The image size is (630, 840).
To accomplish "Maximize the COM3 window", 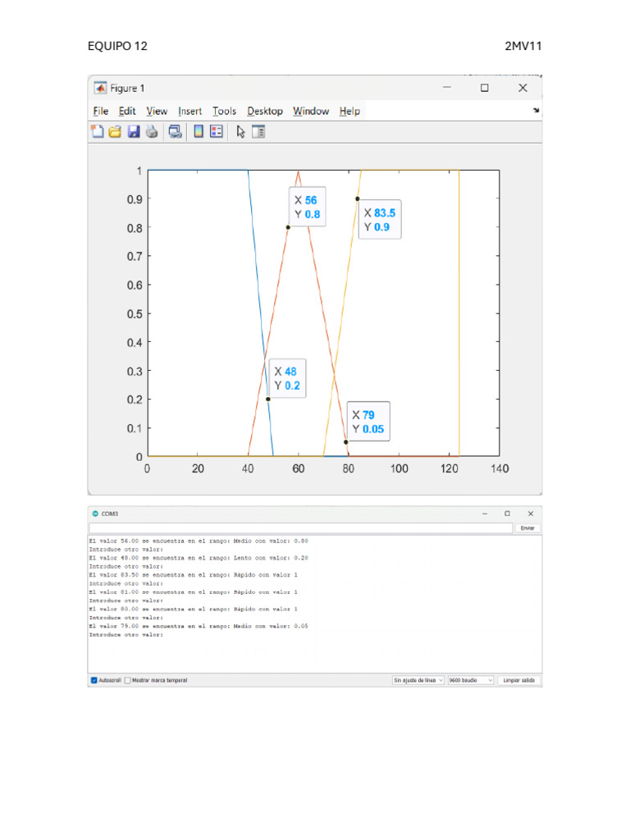I will (507, 514).
